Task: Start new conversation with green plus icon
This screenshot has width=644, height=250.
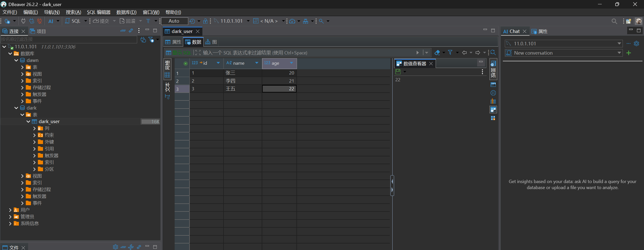Action: 629,53
